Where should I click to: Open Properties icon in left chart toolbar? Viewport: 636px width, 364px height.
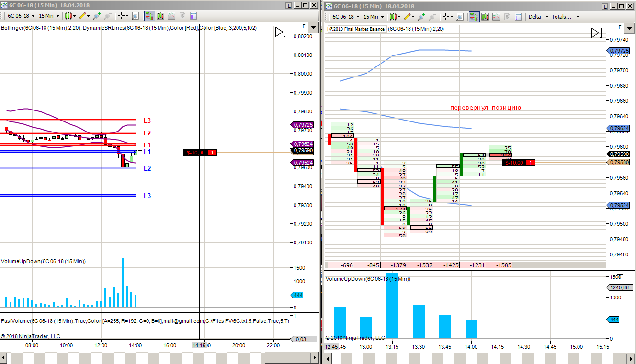[x=193, y=16]
